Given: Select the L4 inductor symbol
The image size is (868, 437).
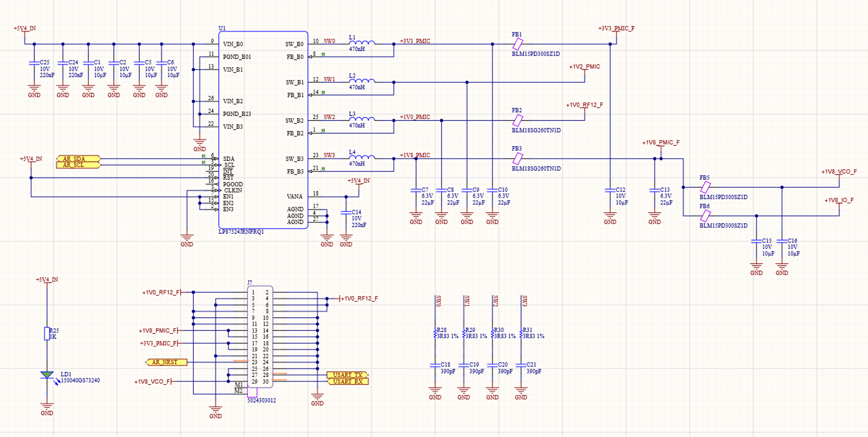Looking at the screenshot, I should pos(361,157).
